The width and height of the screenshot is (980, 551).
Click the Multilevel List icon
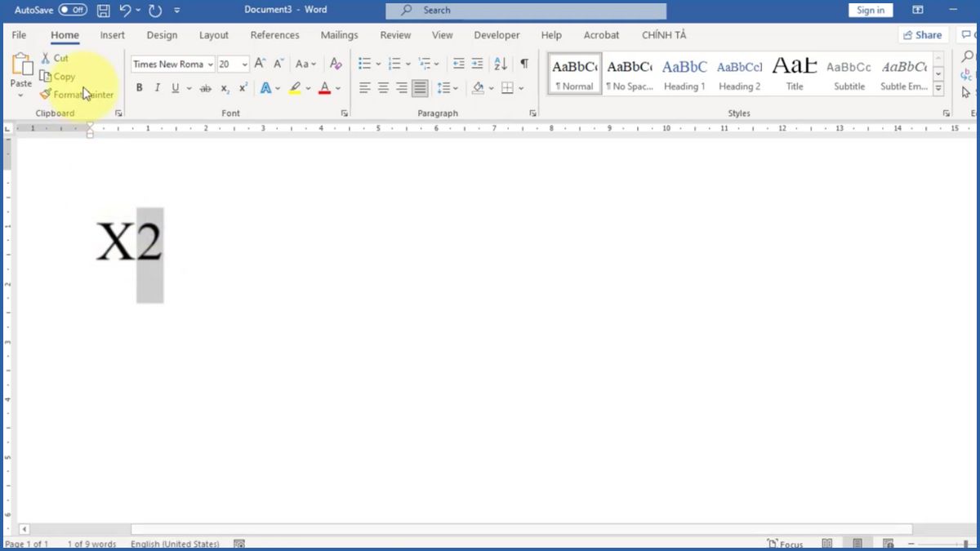(424, 64)
